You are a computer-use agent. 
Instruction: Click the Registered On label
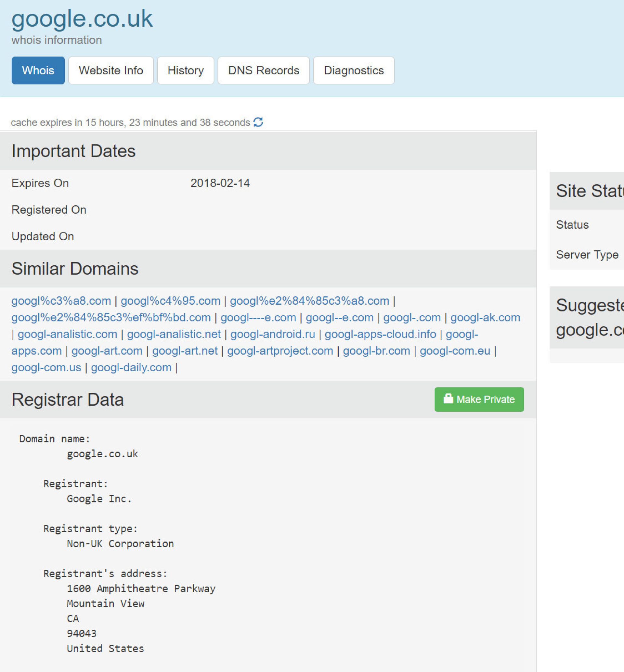coord(49,209)
